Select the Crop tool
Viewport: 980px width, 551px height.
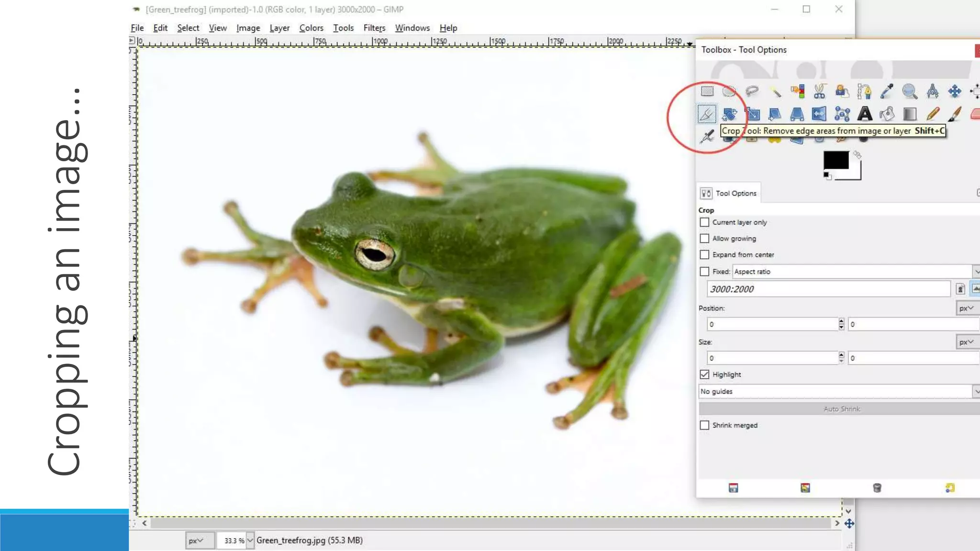point(707,114)
